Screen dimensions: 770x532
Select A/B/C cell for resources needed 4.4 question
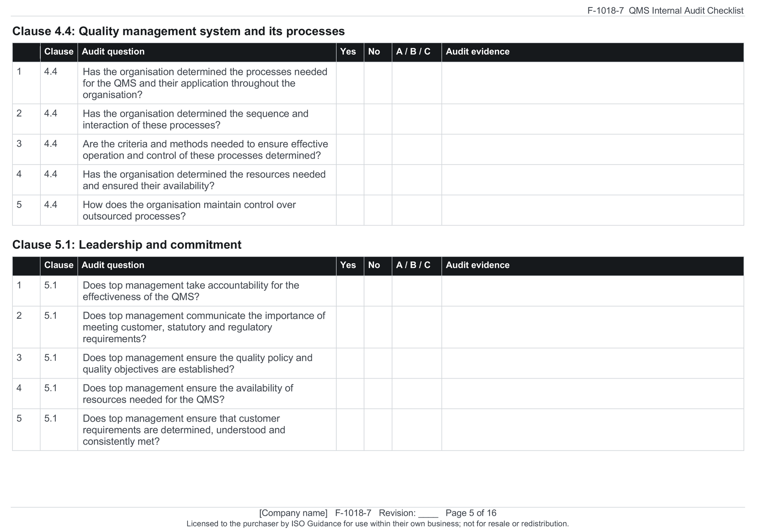point(417,180)
